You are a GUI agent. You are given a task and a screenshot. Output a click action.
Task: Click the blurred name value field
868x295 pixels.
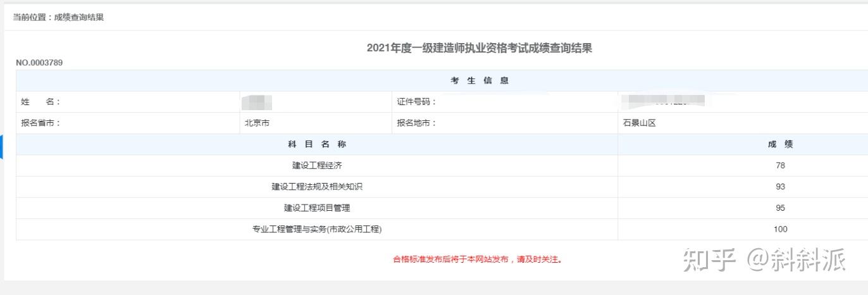(256, 101)
